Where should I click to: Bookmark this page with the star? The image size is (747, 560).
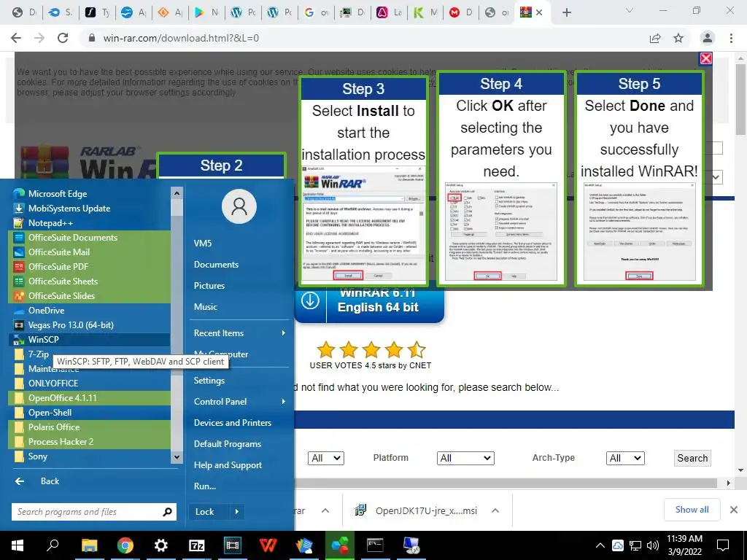click(678, 38)
